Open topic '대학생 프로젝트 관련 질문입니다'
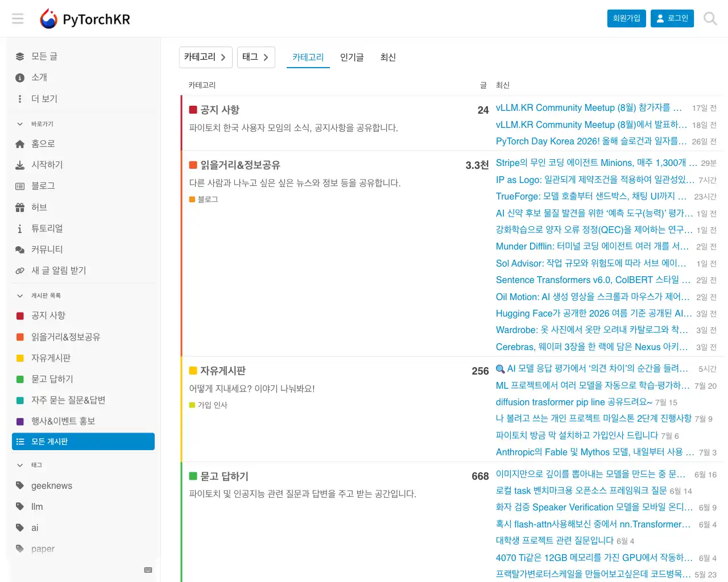 tap(555, 541)
